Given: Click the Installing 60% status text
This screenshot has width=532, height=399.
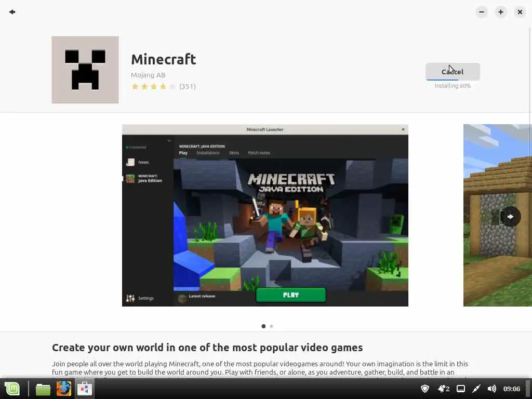Looking at the screenshot, I should 453,86.
